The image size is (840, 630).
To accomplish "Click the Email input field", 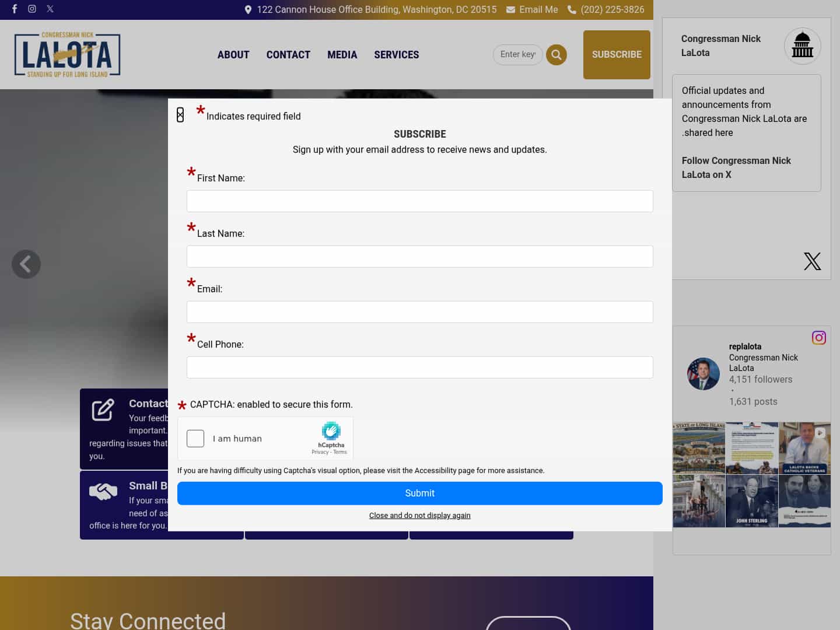I will [x=420, y=312].
